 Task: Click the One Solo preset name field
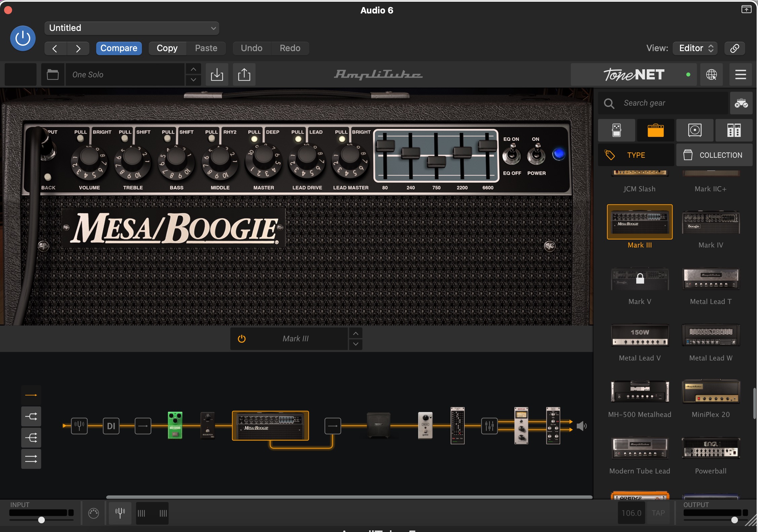[125, 75]
